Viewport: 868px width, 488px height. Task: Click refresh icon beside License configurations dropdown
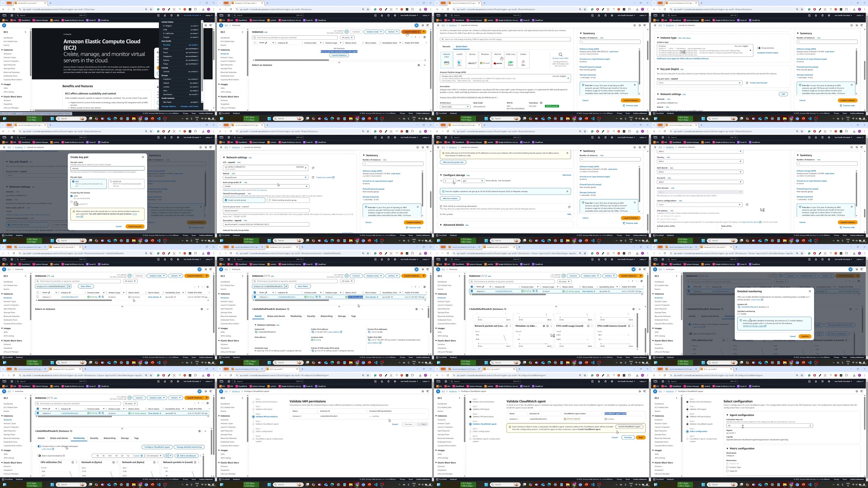coord(747,205)
